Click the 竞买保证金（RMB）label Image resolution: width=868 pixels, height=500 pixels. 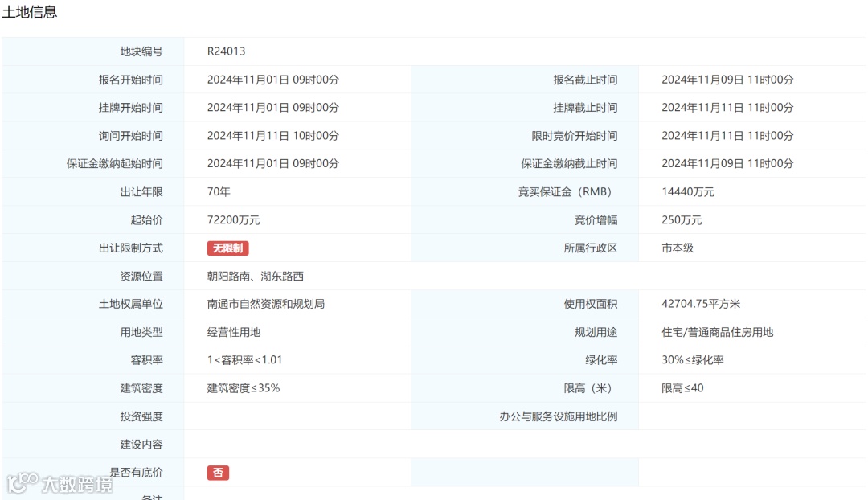(567, 191)
